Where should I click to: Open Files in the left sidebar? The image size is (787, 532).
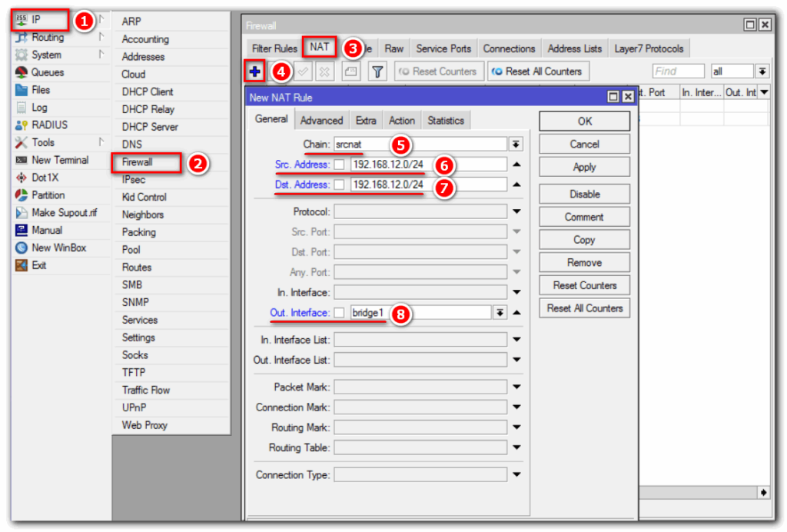pos(41,90)
